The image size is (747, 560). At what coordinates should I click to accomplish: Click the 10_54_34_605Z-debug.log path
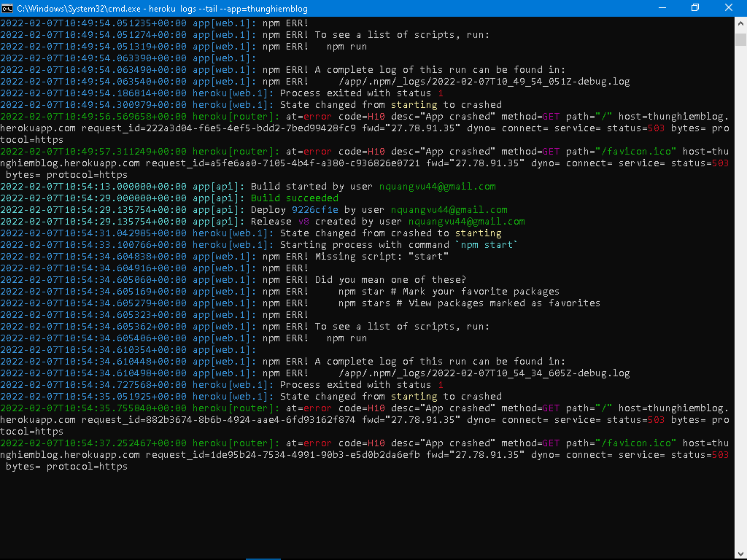(x=484, y=373)
